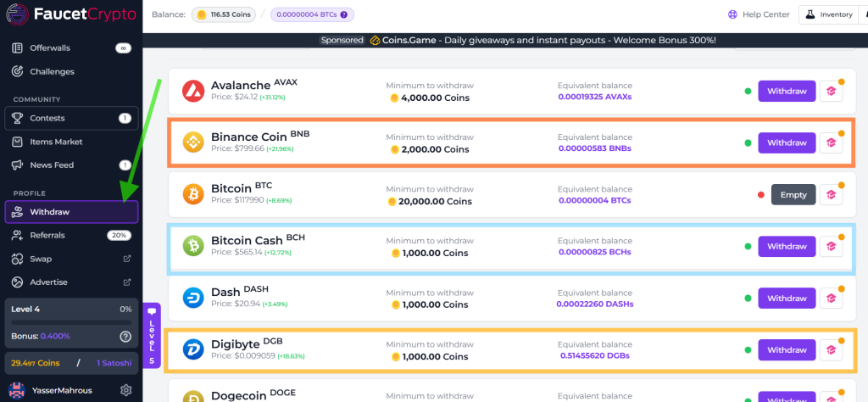Click the Binance Coin row pink item icon

point(831,142)
